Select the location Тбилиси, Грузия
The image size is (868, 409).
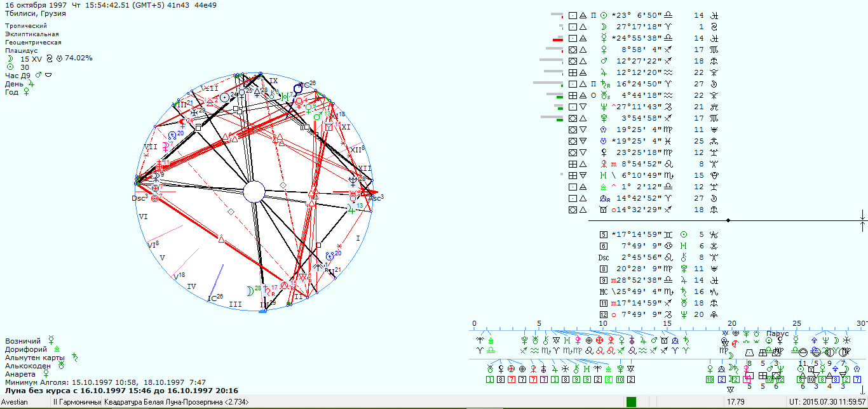tap(36, 13)
